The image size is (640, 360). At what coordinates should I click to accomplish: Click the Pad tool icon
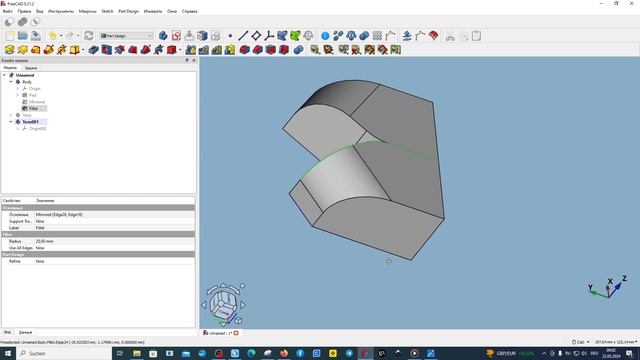click(x=9, y=50)
